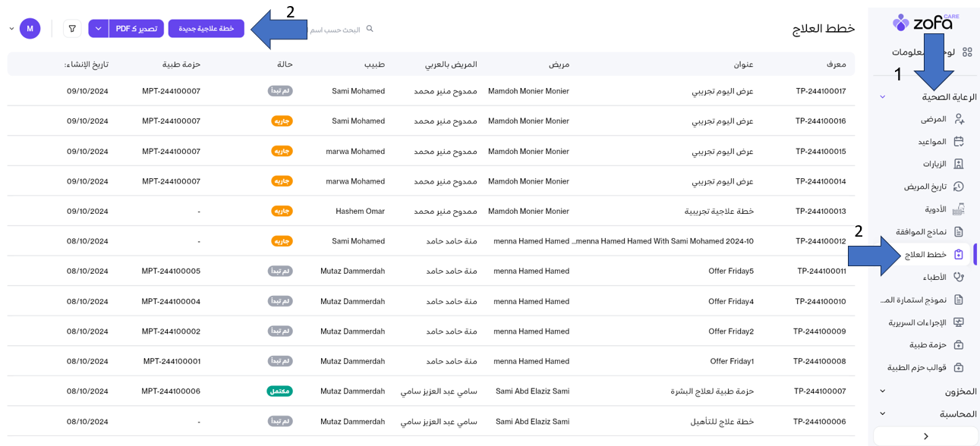Open the Patients (المرضى) sidebar icon
Image resolution: width=980 pixels, height=446 pixels.
pos(959,119)
